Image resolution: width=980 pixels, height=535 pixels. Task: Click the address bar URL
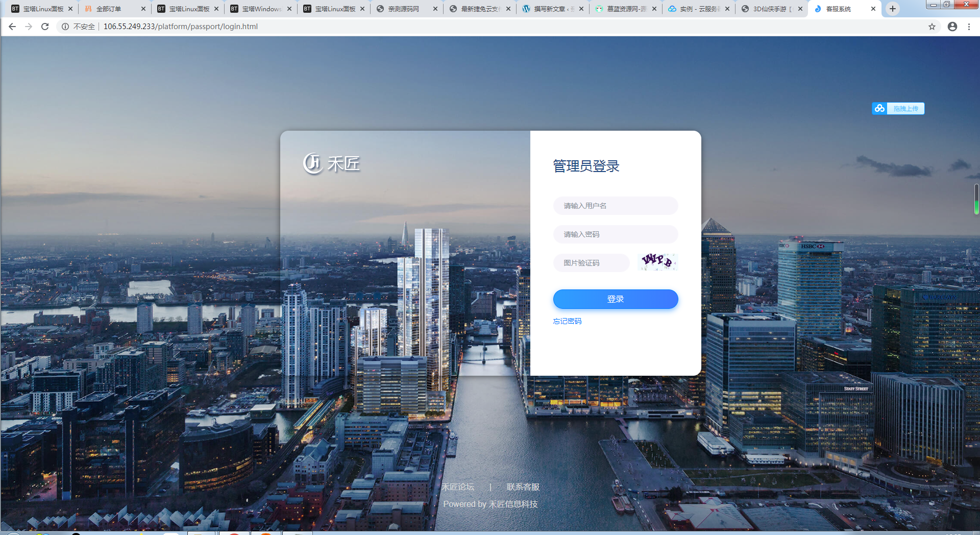click(x=181, y=27)
